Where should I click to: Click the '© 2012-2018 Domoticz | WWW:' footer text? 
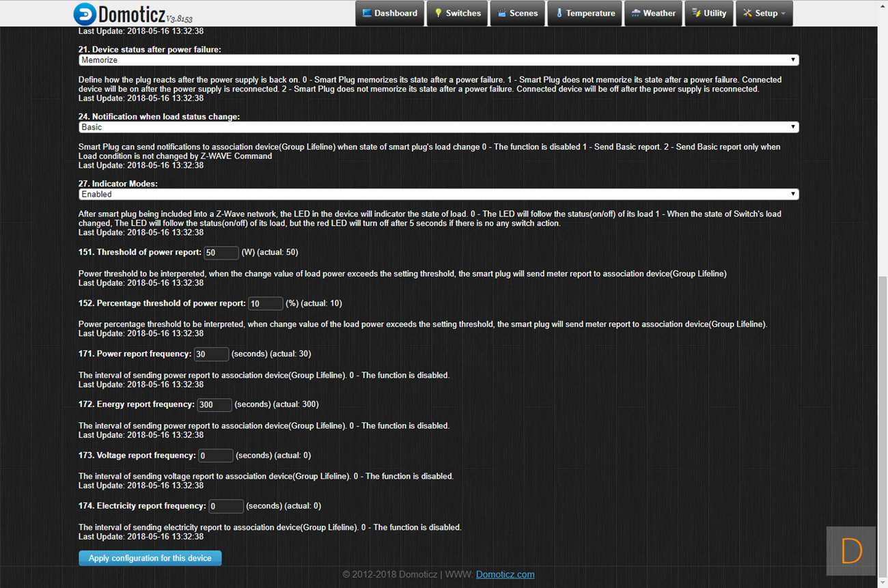point(408,574)
